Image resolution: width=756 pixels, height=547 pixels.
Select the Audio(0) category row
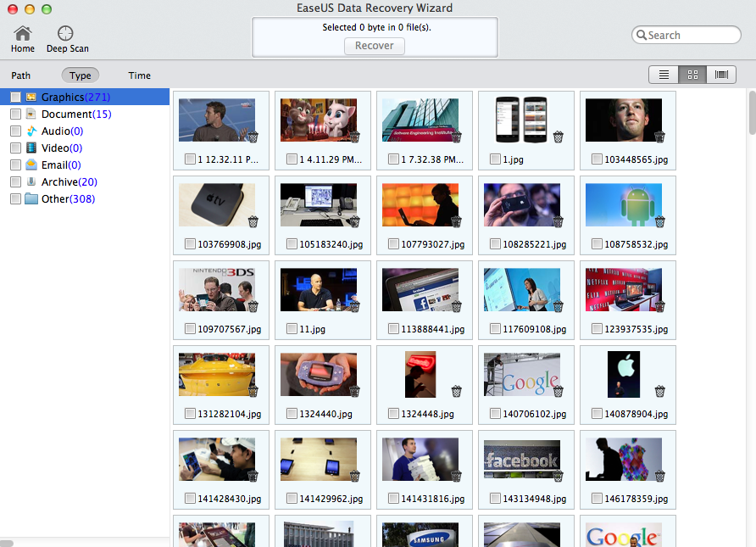(85, 131)
